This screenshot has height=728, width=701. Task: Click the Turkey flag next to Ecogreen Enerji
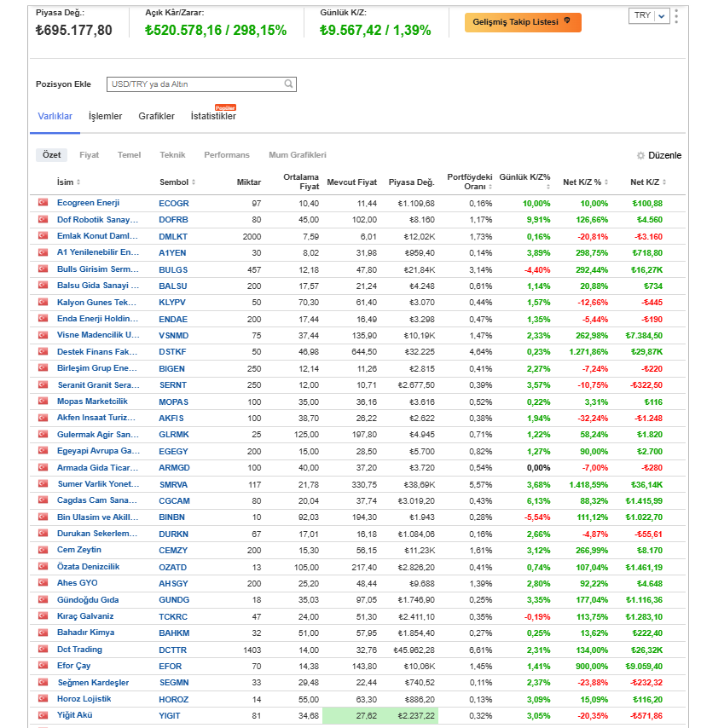(x=43, y=202)
